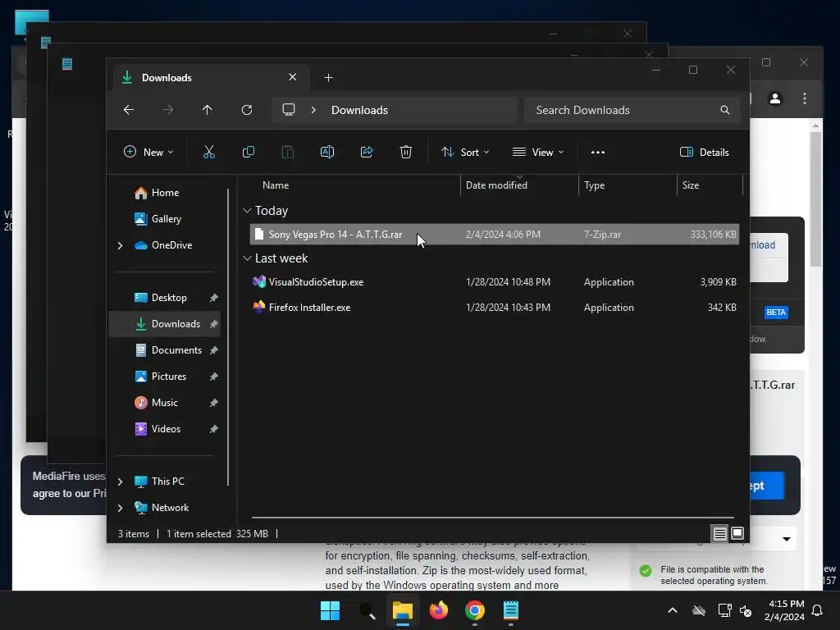Open the notifications bell
Viewport: 840px width, 630px height.
818,610
